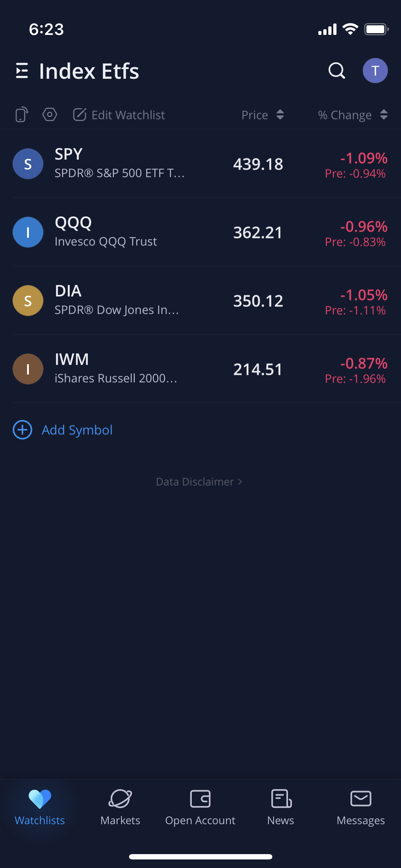The width and height of the screenshot is (401, 868).
Task: Tap the search magnifier icon
Action: (336, 71)
